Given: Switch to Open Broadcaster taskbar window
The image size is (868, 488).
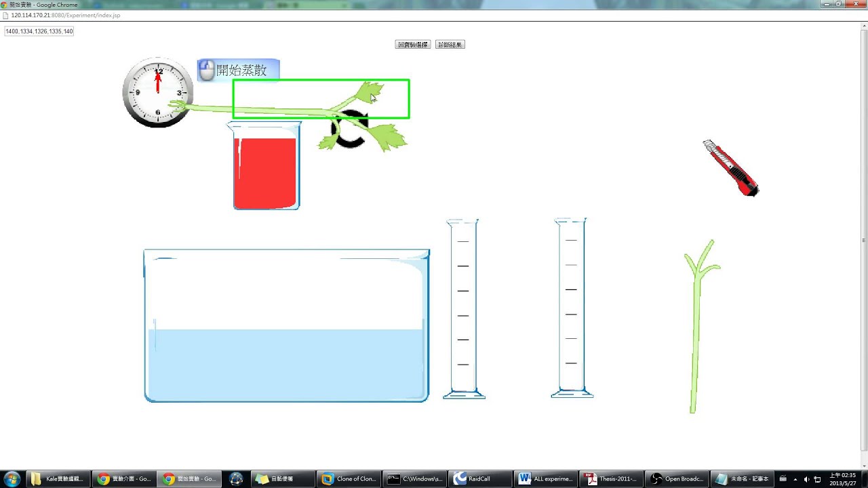Looking at the screenshot, I should [678, 479].
